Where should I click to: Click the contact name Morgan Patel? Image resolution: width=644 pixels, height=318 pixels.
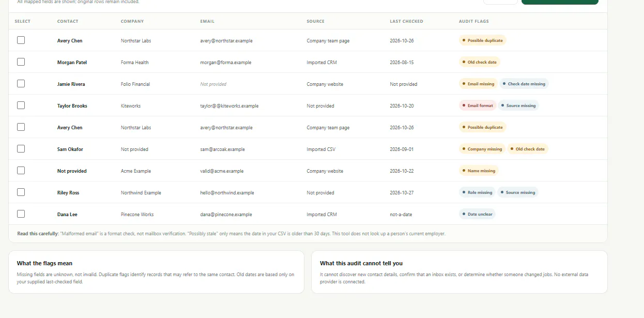pyautogui.click(x=72, y=63)
